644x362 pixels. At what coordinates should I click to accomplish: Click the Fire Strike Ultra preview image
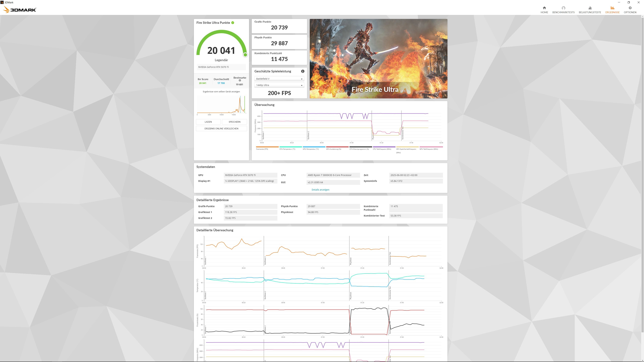378,58
